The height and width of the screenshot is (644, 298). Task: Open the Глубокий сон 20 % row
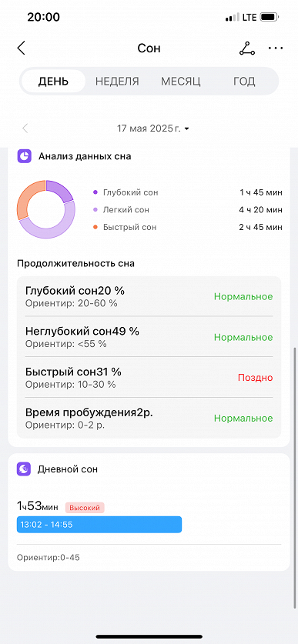tap(149, 296)
